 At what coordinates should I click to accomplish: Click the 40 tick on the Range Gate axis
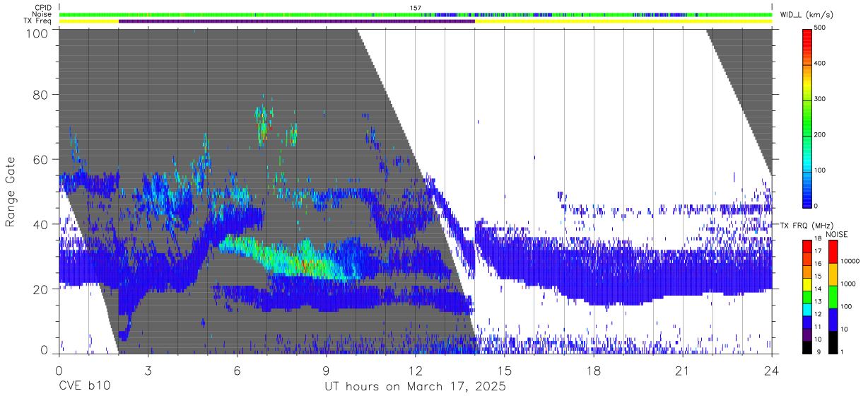pos(41,224)
